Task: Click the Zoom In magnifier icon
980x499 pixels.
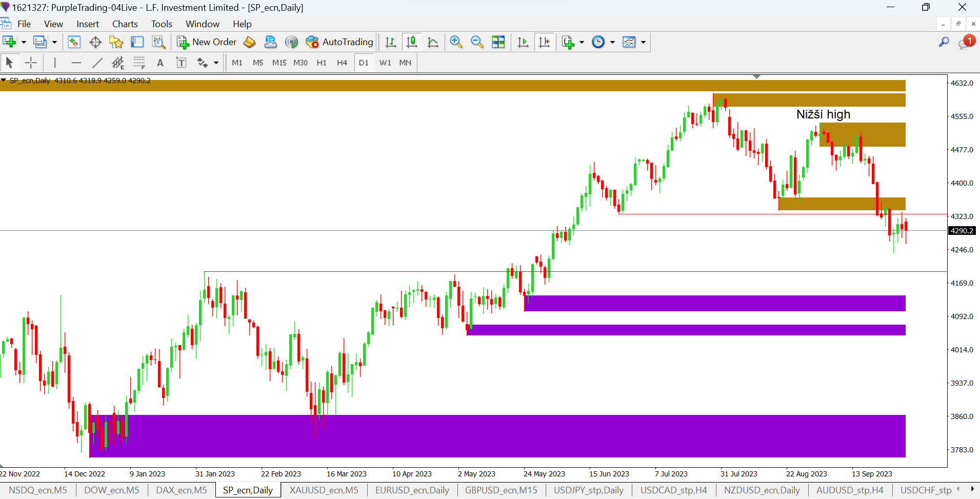Action: pos(456,42)
